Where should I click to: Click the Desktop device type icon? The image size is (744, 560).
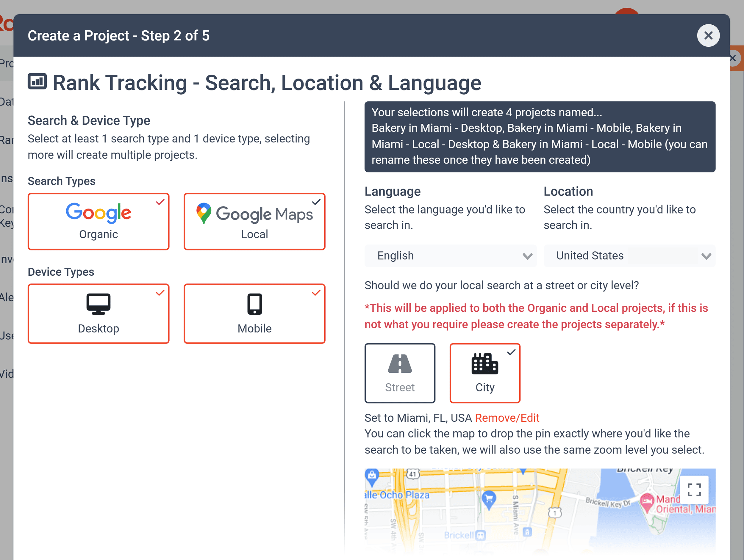click(98, 304)
